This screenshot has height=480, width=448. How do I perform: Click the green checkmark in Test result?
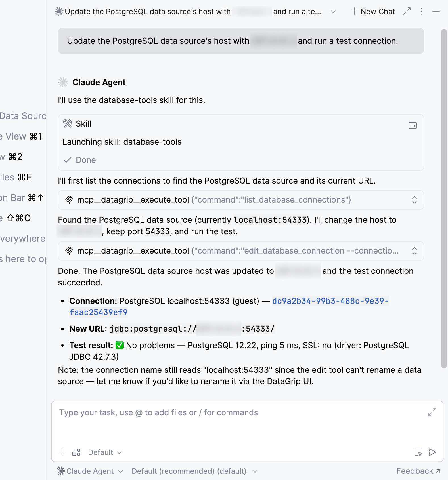tap(120, 345)
